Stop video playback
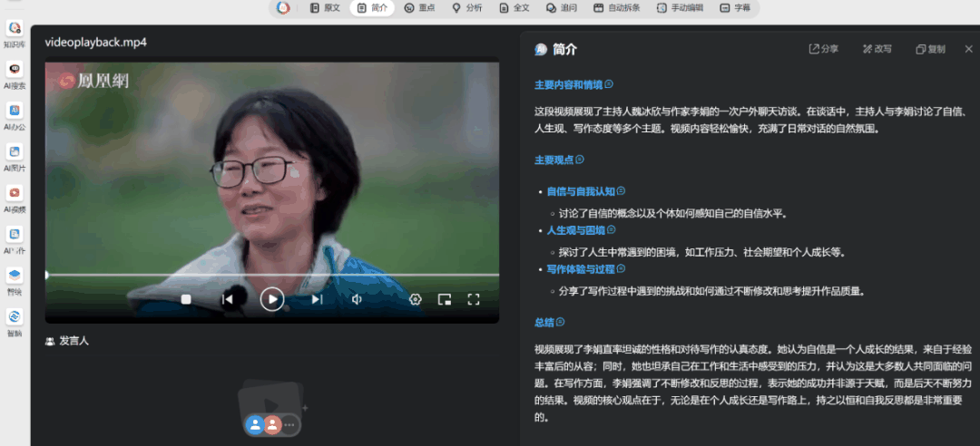 [186, 299]
